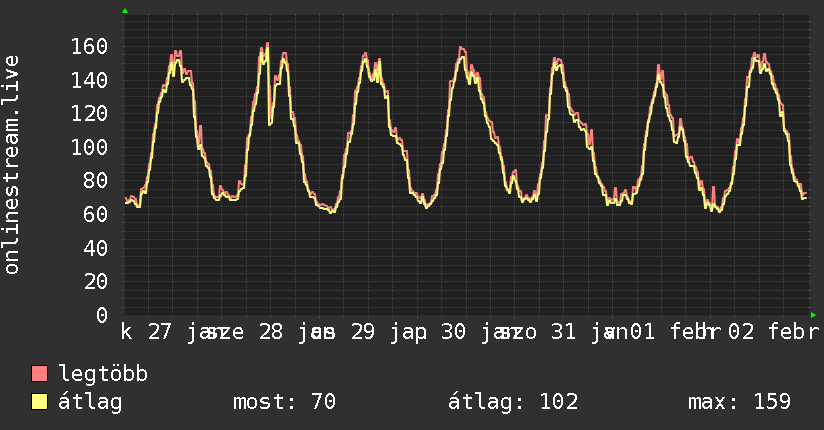Click the 40 y-axis label
The width and height of the screenshot is (824, 430).
(96, 248)
